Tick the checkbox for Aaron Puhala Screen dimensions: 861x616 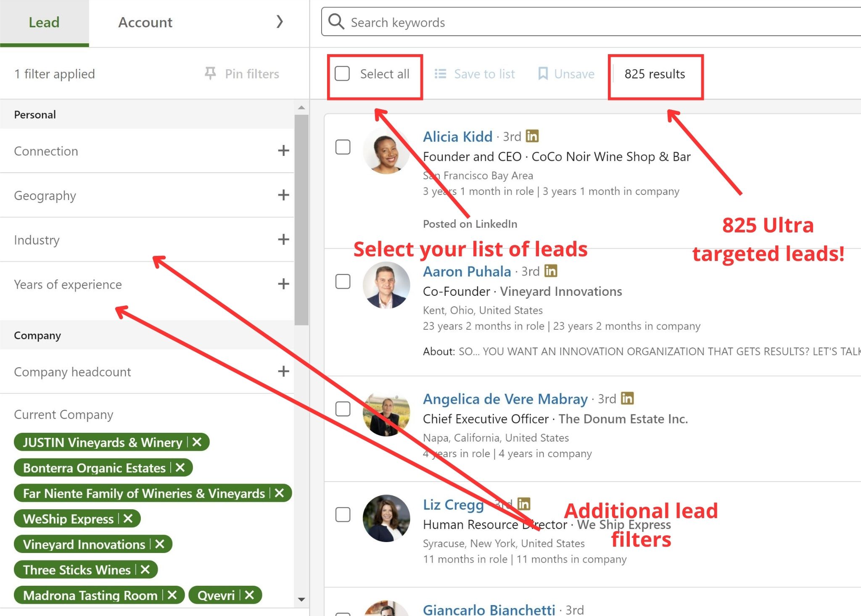(343, 282)
